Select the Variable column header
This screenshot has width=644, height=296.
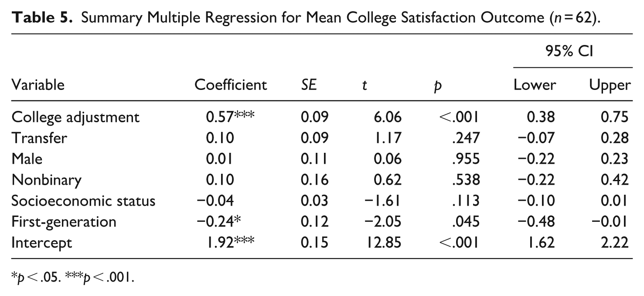point(38,84)
